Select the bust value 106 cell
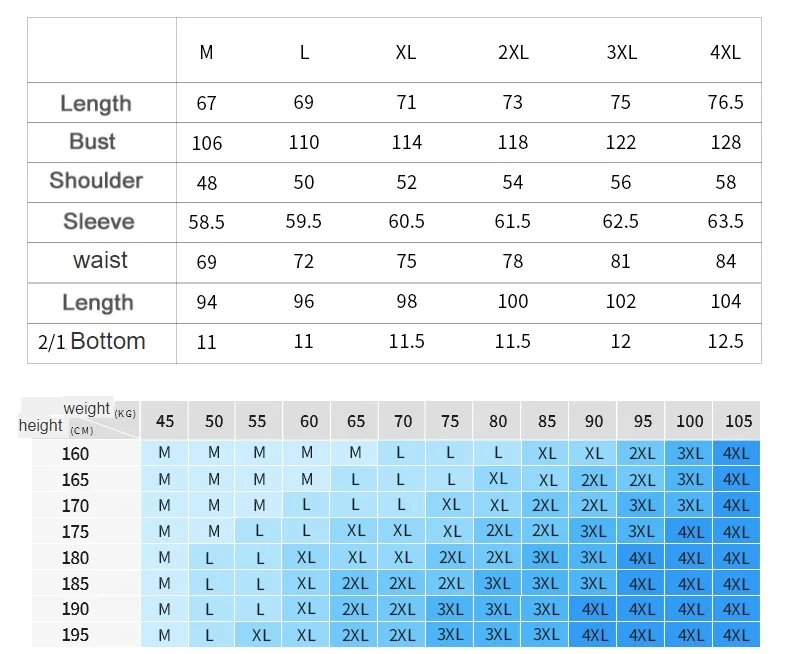This screenshot has width=790, height=654. click(x=206, y=143)
